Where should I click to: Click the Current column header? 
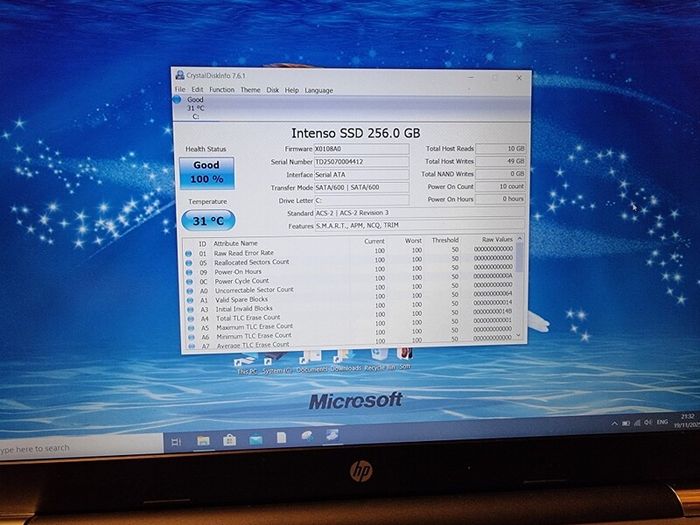click(x=375, y=241)
